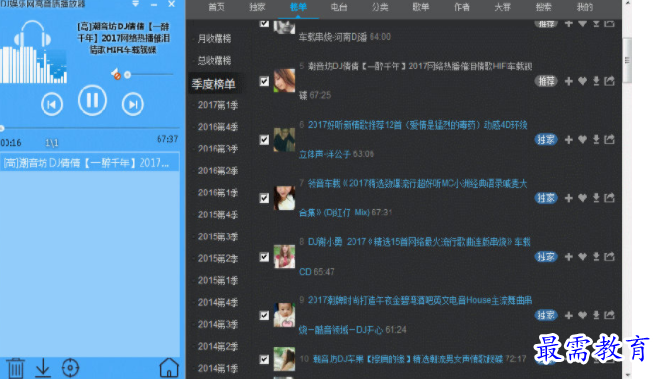Image resolution: width=658 pixels, height=380 pixels.
Task: Open the 总收藏榜 chart
Action: tap(214, 60)
